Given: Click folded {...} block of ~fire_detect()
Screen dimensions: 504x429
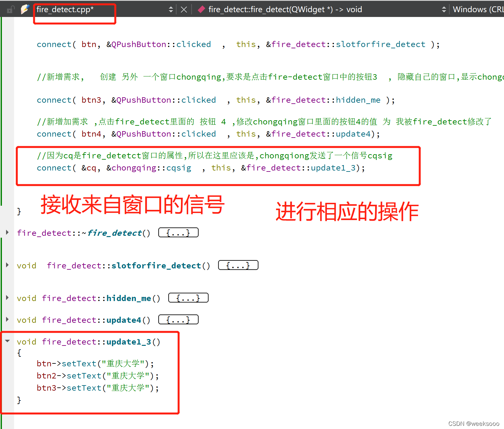Looking at the screenshot, I should coord(178,233).
